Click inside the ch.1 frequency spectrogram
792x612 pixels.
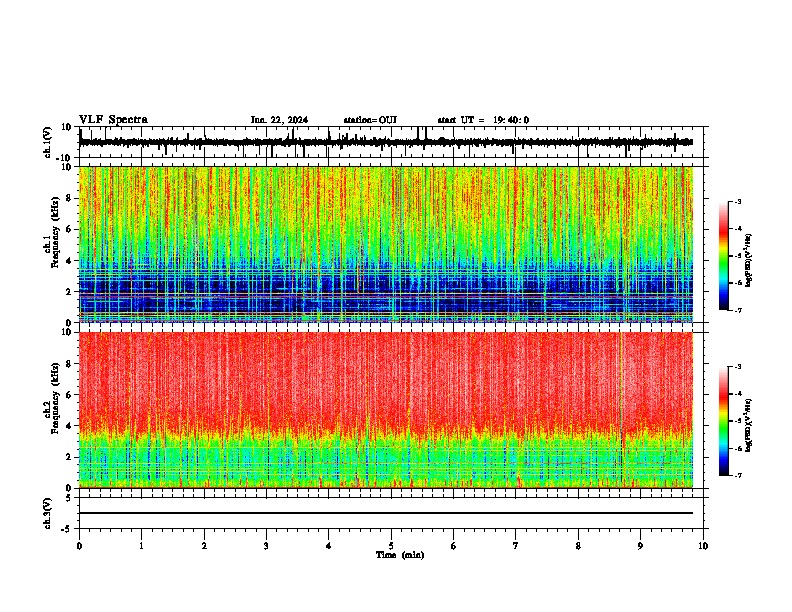(x=386, y=244)
